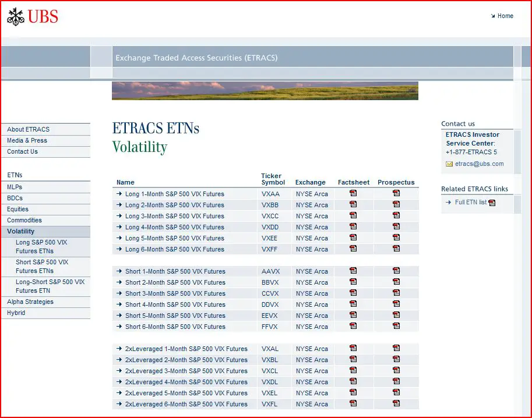
Task: Click the UBS keys logo
Action: tap(16, 17)
